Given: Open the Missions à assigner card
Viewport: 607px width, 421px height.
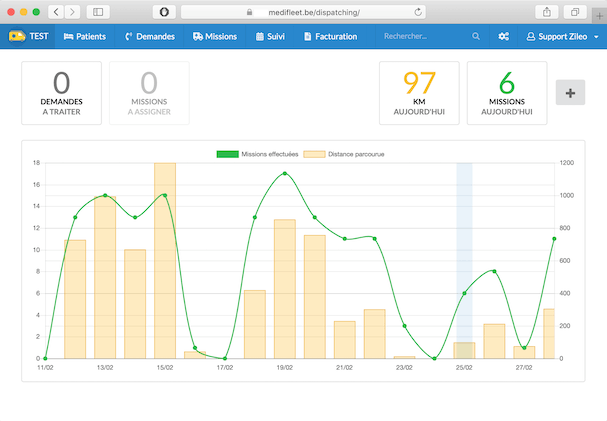Looking at the screenshot, I should [149, 93].
